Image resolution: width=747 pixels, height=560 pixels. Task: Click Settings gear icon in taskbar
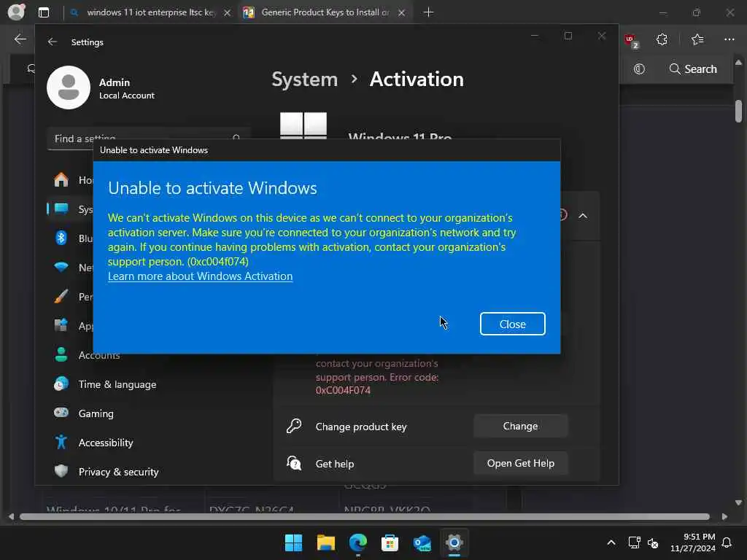pos(454,542)
